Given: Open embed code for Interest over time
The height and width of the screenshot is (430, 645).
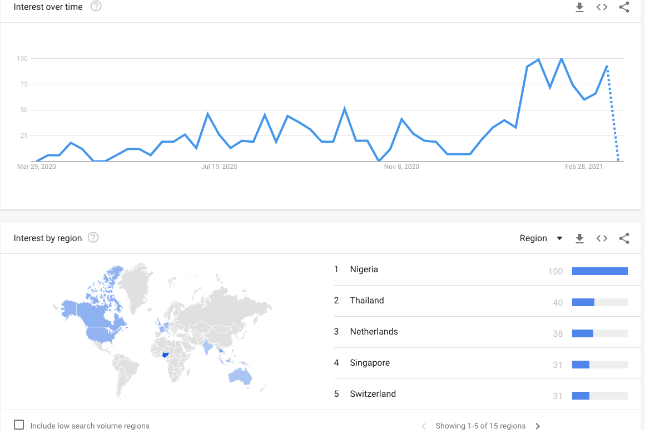Looking at the screenshot, I should pos(601,7).
